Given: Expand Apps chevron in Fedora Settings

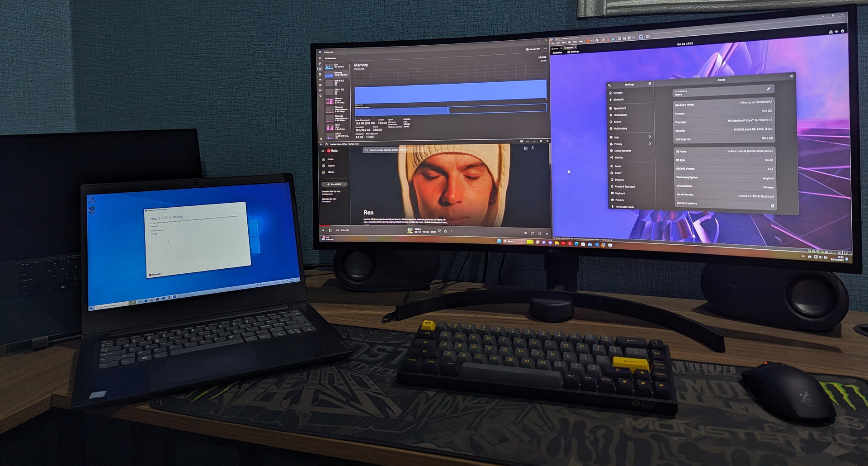Looking at the screenshot, I should coord(650,137).
